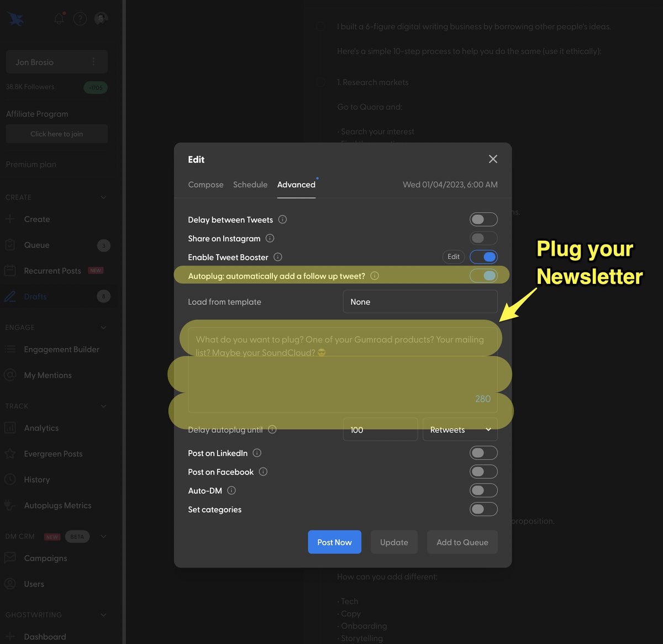The width and height of the screenshot is (663, 644).
Task: Show info for Autoplug follow up tweet
Action: click(375, 276)
